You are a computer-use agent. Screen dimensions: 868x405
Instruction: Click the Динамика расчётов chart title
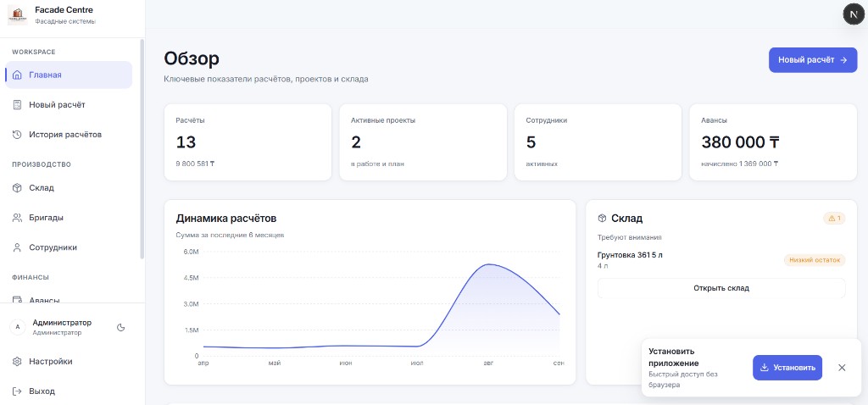coord(225,219)
